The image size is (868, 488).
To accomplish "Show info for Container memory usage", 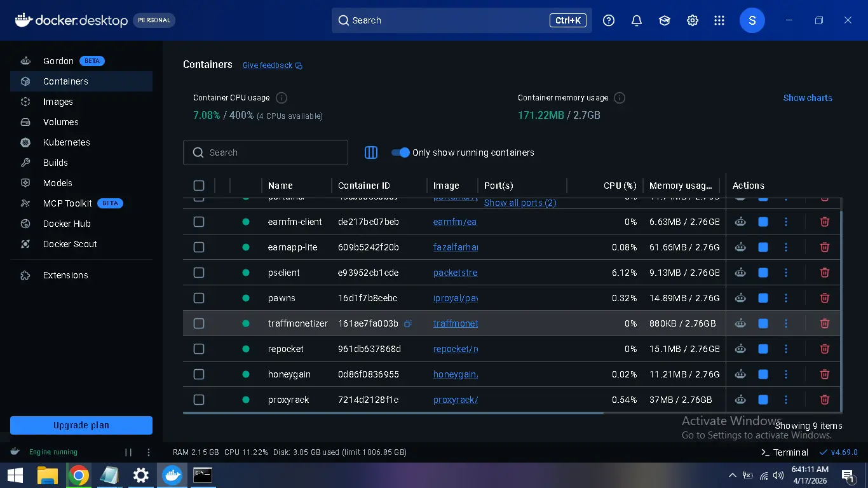I will (620, 98).
